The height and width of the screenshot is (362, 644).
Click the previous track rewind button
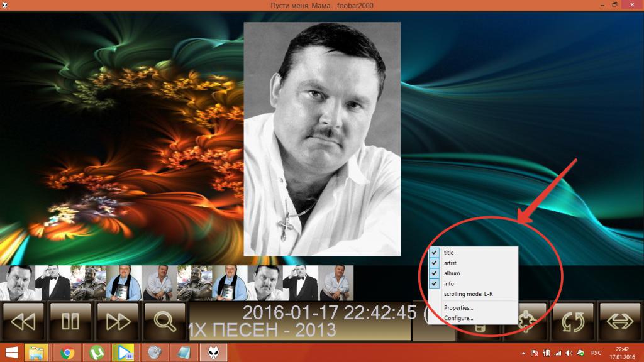pyautogui.click(x=23, y=321)
